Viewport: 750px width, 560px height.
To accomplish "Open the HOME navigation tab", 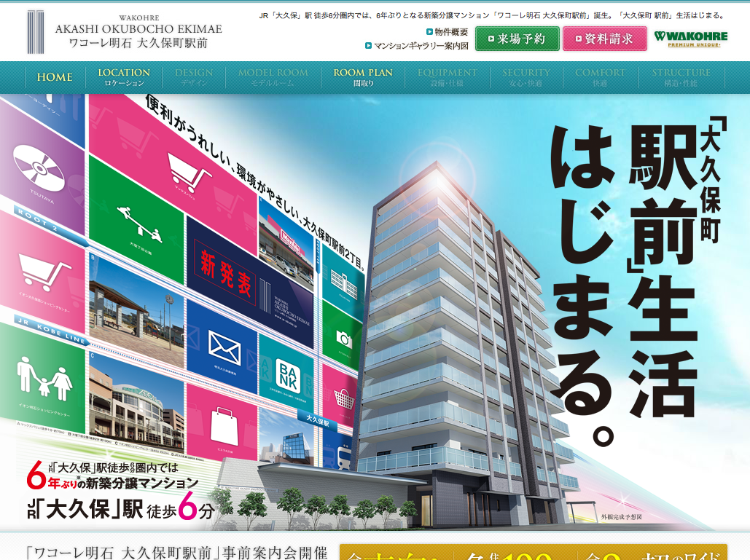I will point(55,77).
